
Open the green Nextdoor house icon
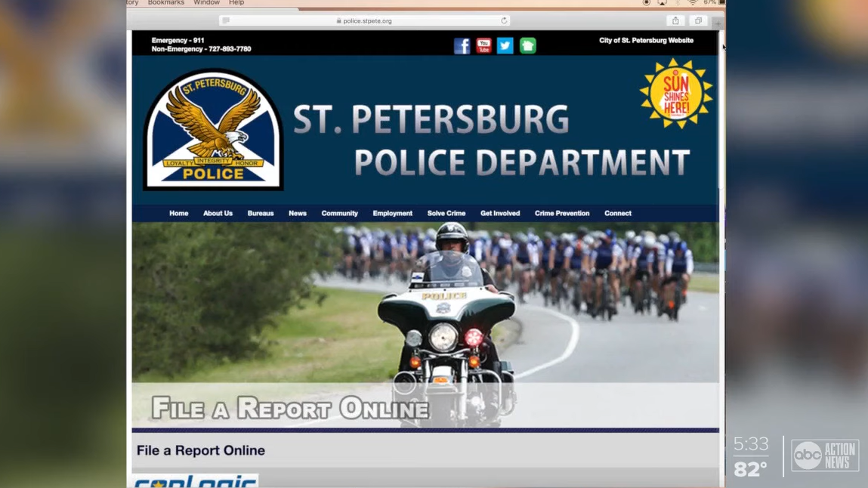pos(527,45)
